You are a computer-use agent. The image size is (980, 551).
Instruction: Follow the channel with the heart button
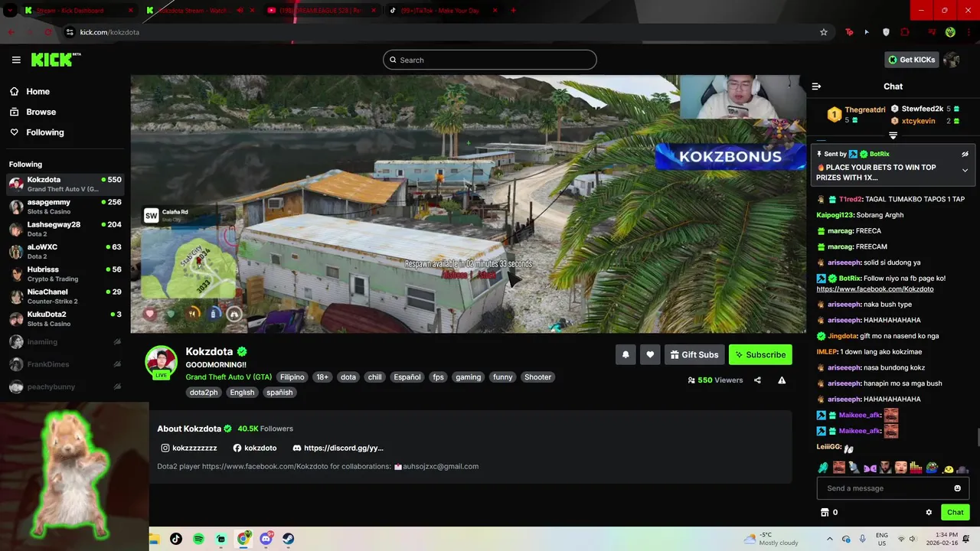tap(650, 354)
